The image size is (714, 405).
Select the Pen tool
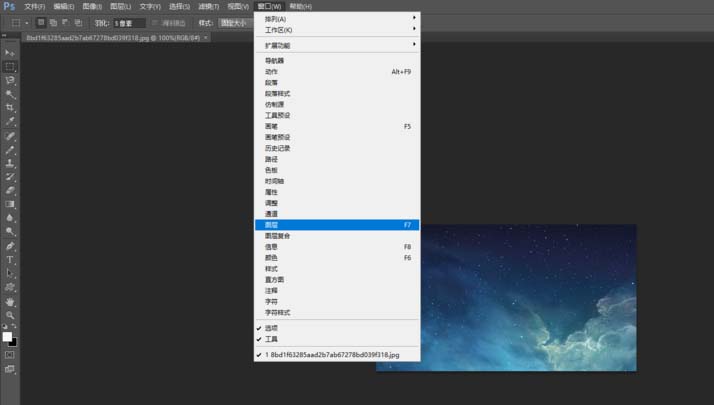tap(10, 246)
